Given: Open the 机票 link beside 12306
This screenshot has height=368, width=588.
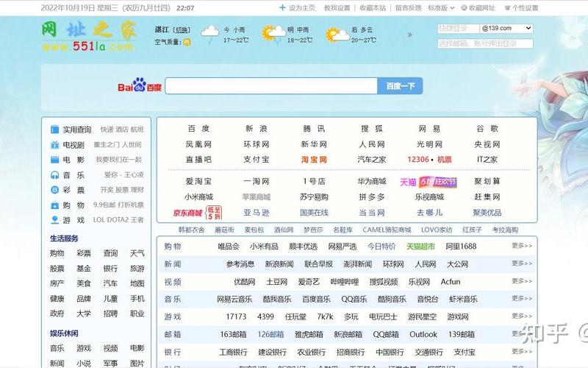Looking at the screenshot, I should (x=445, y=160).
